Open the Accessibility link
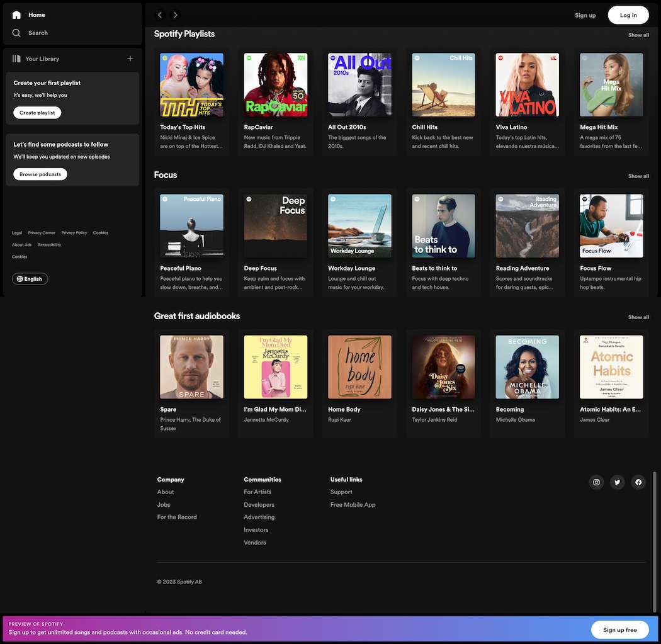The image size is (661, 644). (49, 245)
